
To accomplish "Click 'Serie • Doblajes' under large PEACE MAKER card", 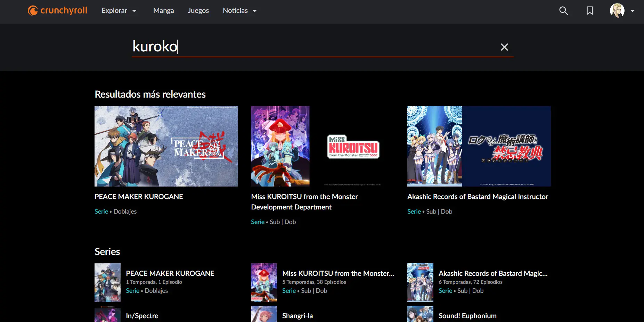I will click(x=115, y=212).
